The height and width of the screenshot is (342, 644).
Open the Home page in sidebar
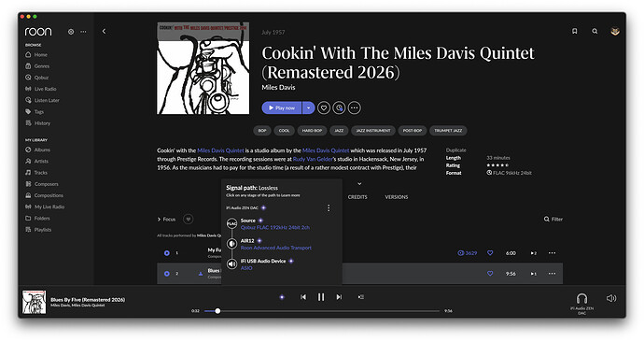36,55
